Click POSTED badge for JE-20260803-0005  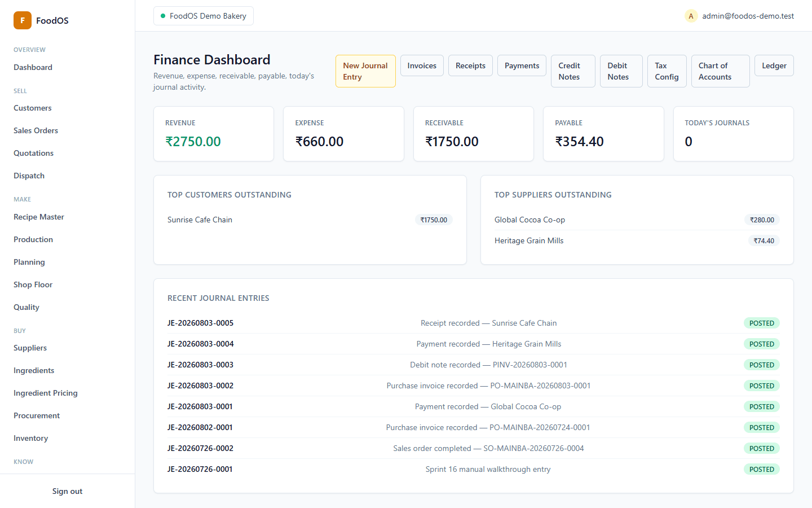click(x=762, y=323)
